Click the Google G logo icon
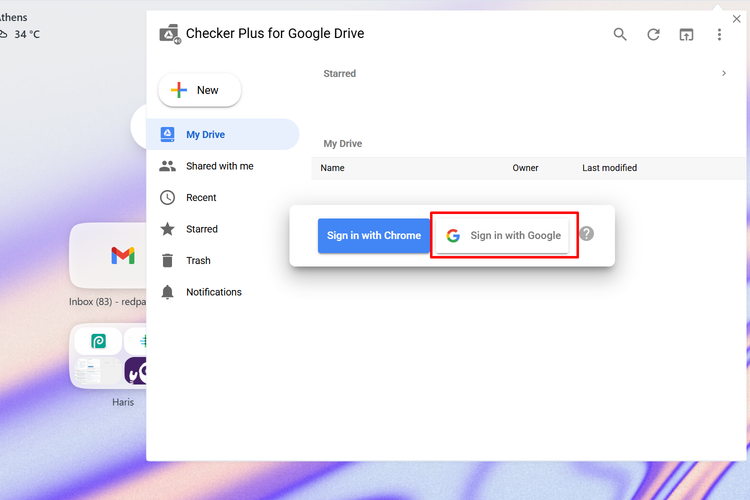This screenshot has width=750, height=500. (x=453, y=235)
